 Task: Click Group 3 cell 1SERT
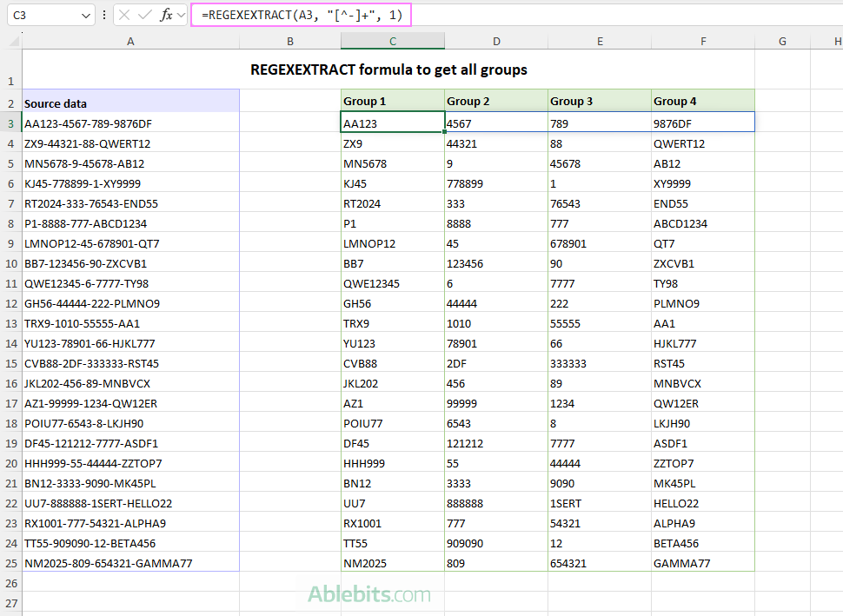(600, 503)
